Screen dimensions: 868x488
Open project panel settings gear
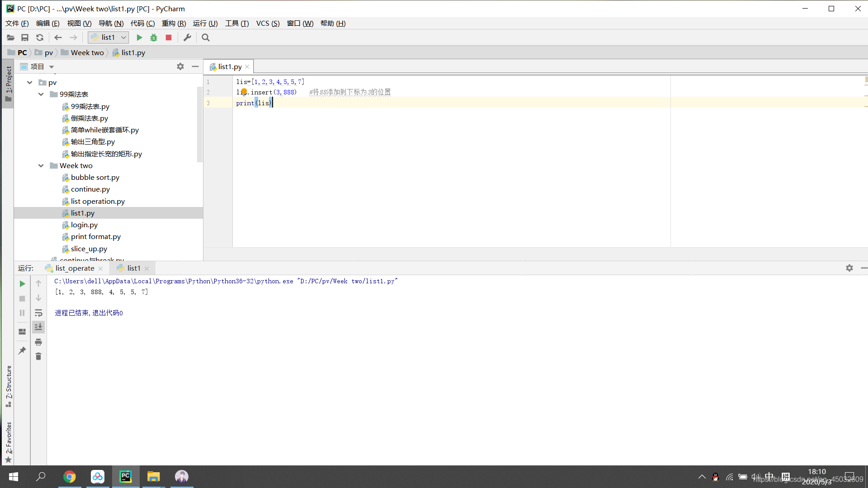tap(180, 66)
